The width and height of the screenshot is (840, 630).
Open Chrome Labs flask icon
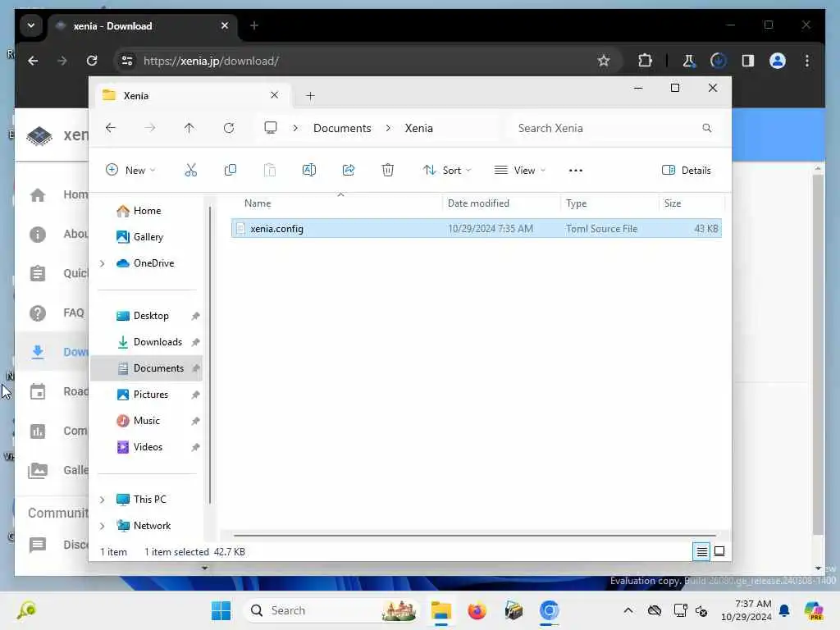coord(689,61)
